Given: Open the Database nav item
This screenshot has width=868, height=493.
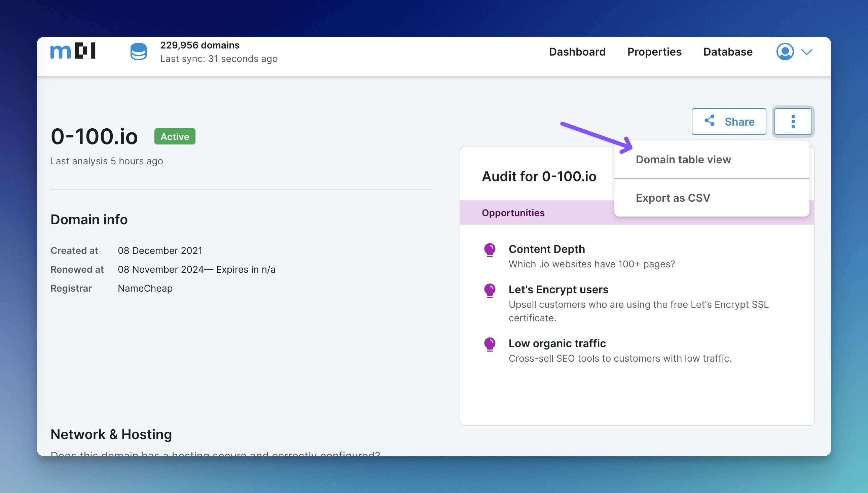Looking at the screenshot, I should 728,52.
